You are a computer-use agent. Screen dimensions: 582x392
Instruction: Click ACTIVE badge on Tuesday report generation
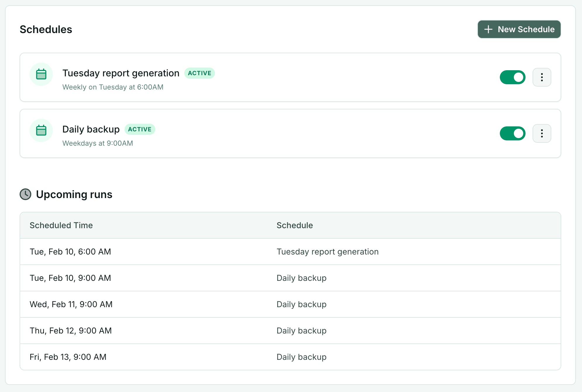point(199,73)
